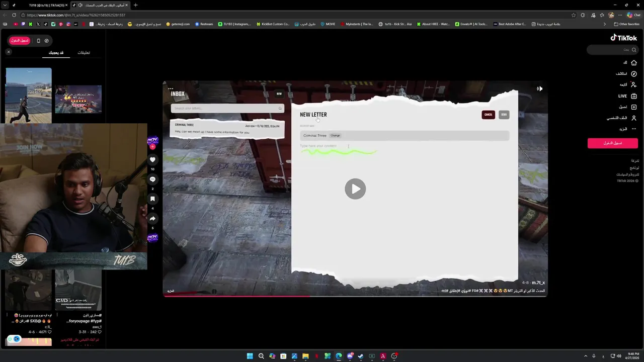Open Explore via the compass icon in sidebar

tap(634, 74)
